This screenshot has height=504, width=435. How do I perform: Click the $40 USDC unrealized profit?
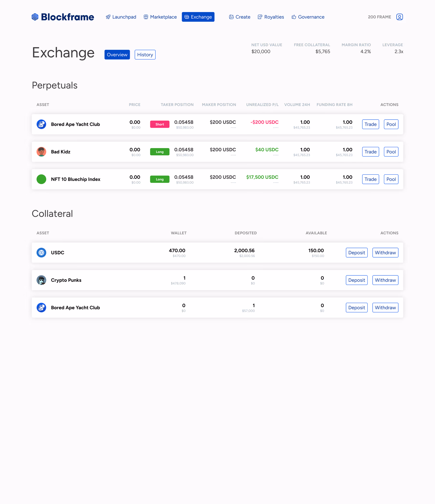tap(267, 150)
